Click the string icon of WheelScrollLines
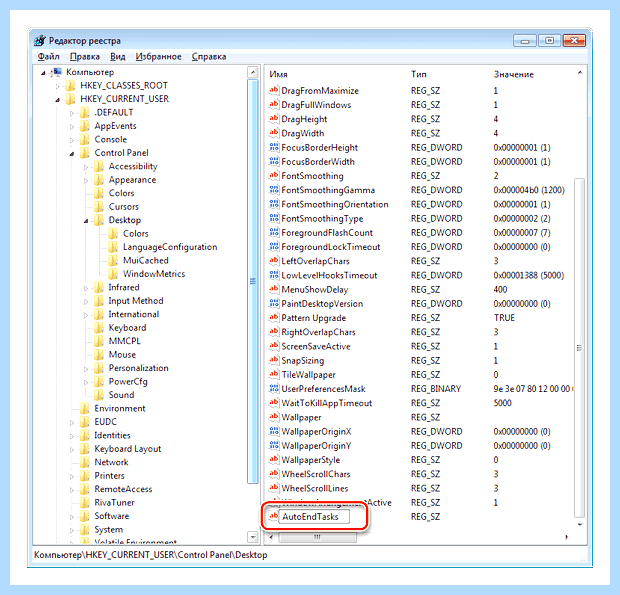This screenshot has height=595, width=620. pos(274,488)
